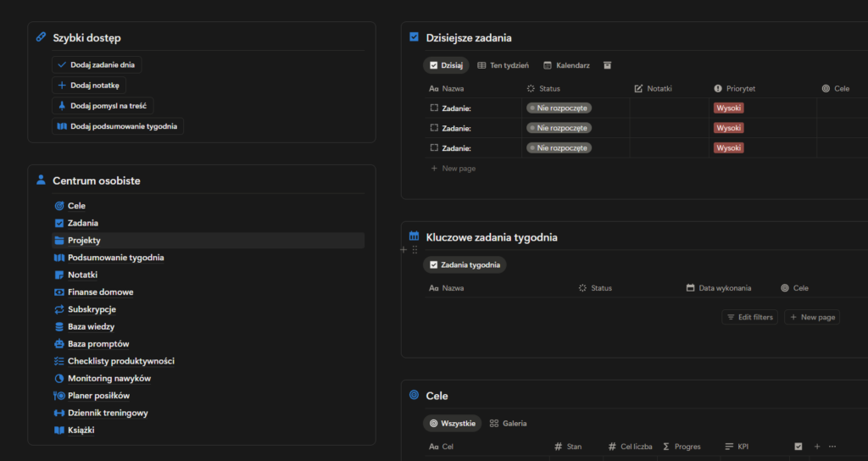Screen dimensions: 868x461
Task: Click the Dodaj notatkę button
Action: pyautogui.click(x=89, y=86)
